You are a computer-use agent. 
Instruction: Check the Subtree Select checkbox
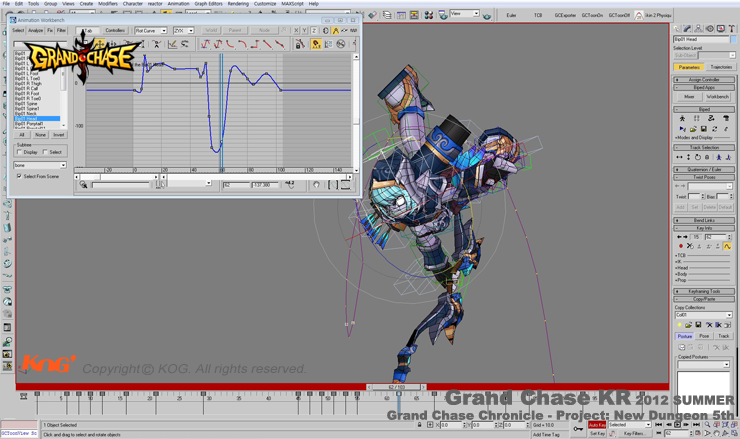pyautogui.click(x=46, y=153)
